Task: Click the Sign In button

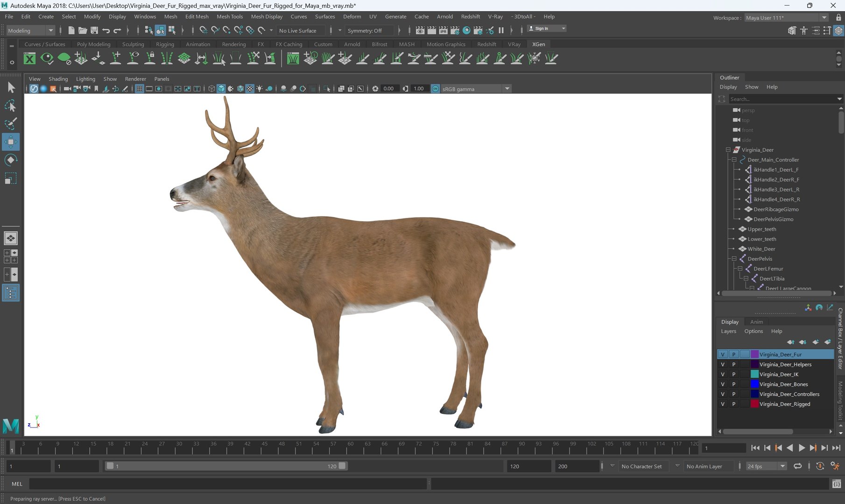Action: [546, 28]
